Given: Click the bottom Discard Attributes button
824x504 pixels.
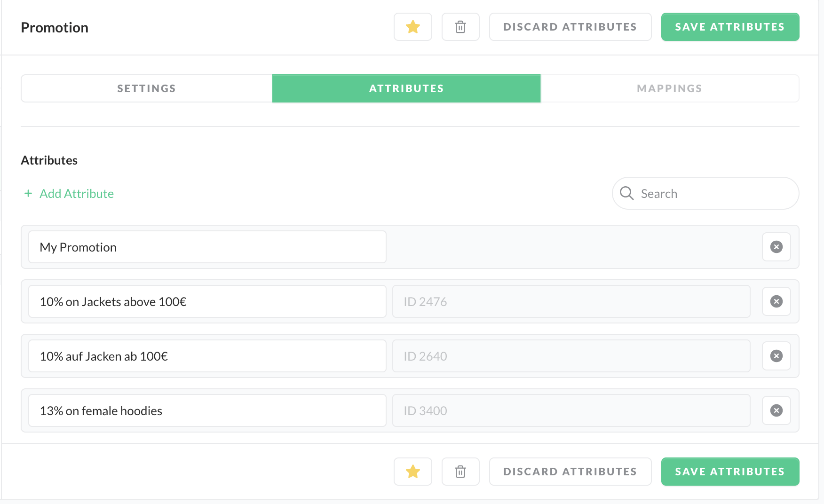Looking at the screenshot, I should point(570,472).
